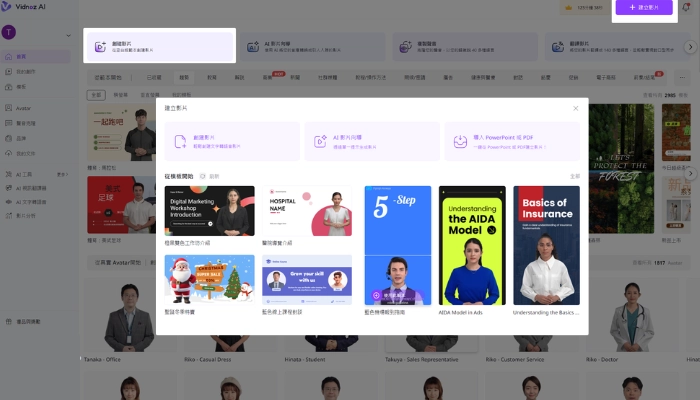Screen dimensions: 700x400
Task: Open the sidebar item two rows below Avatar
Action: (x=36, y=138)
